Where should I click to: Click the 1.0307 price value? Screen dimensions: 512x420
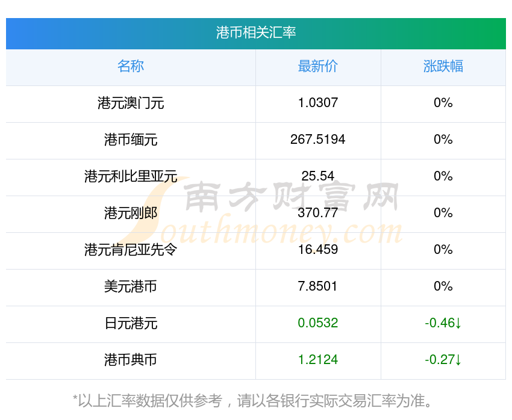pos(317,103)
